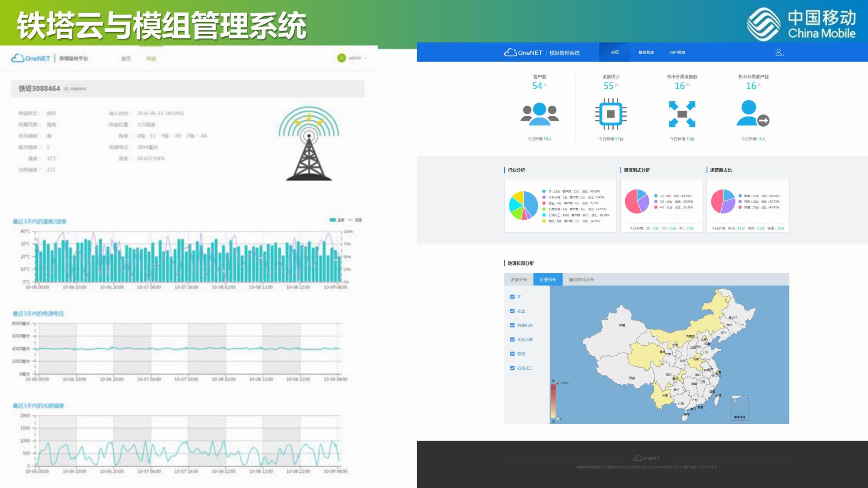Uncheck the IT industry checkbox
The height and width of the screenshot is (488, 868).
513,297
